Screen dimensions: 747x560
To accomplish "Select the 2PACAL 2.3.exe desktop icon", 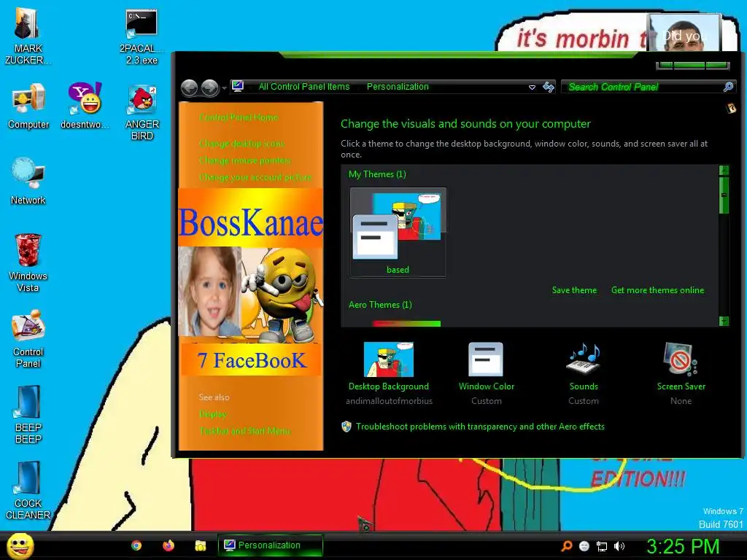I will (142, 36).
